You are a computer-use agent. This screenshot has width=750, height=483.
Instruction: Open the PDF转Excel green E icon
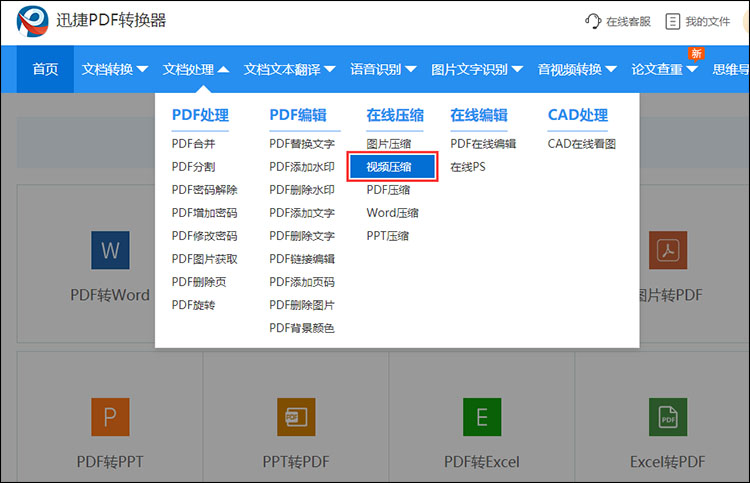click(x=482, y=417)
